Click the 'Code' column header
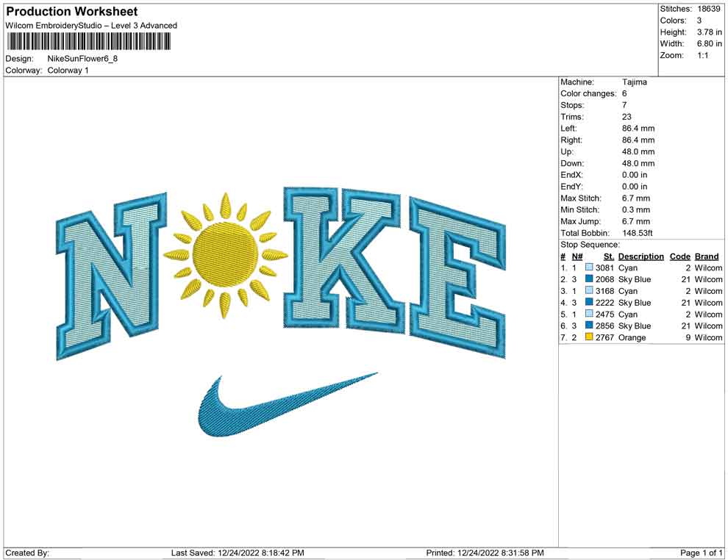Image resolution: width=728 pixels, height=560 pixels. [x=680, y=256]
